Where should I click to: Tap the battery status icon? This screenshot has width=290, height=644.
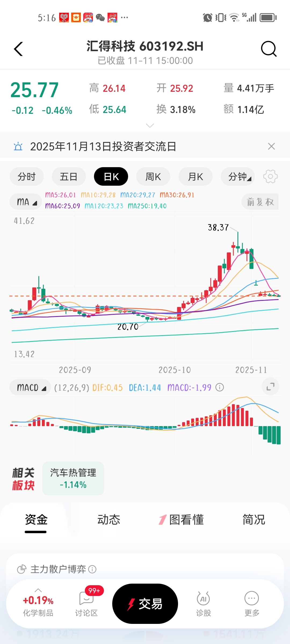tap(268, 18)
